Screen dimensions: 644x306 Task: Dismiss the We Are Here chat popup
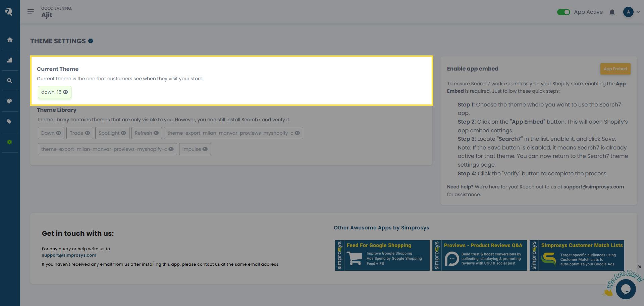click(x=639, y=267)
